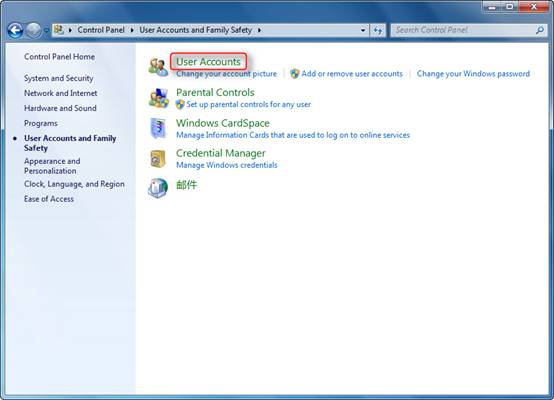Click the Credential Manager safe icon
This screenshot has height=400, width=554.
pos(158,159)
